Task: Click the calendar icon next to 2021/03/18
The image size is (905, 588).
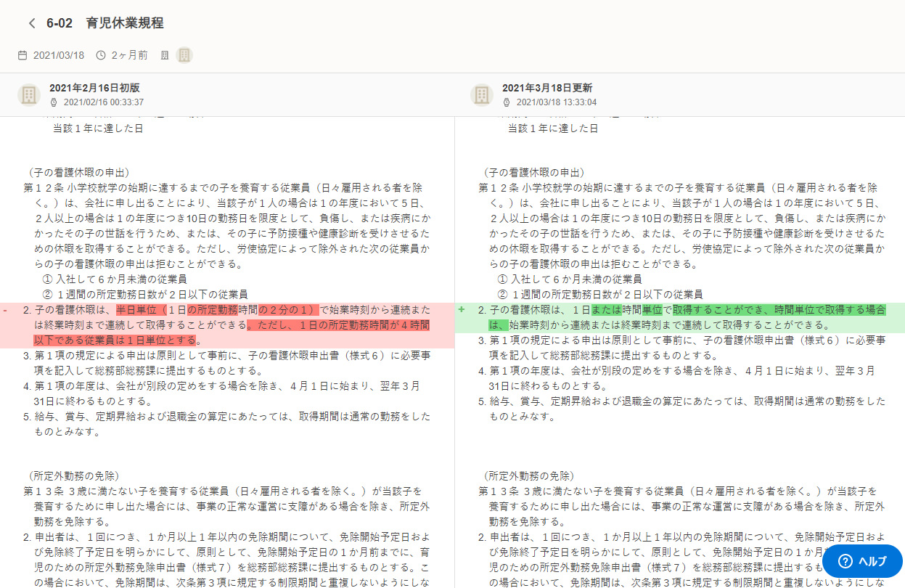Action: [x=22, y=54]
